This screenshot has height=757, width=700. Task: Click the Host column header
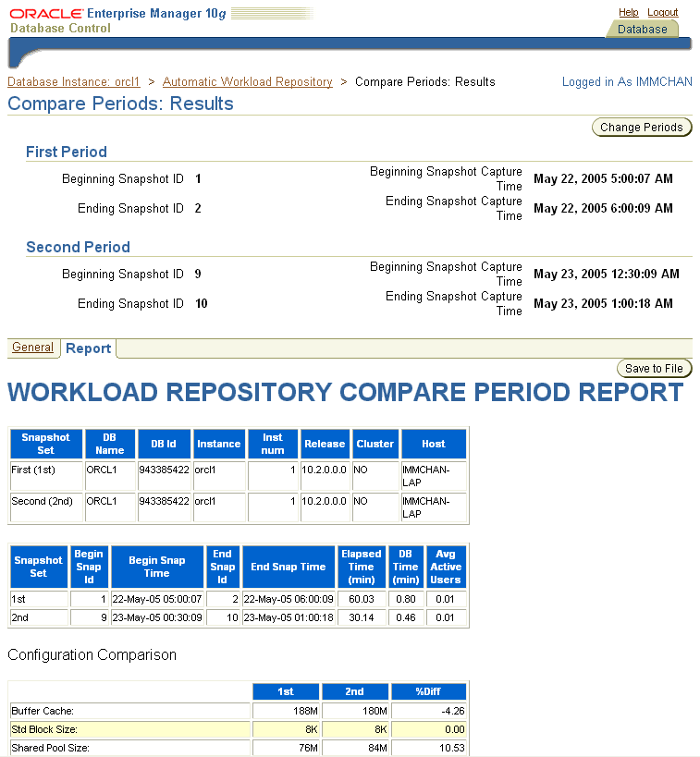pos(433,444)
